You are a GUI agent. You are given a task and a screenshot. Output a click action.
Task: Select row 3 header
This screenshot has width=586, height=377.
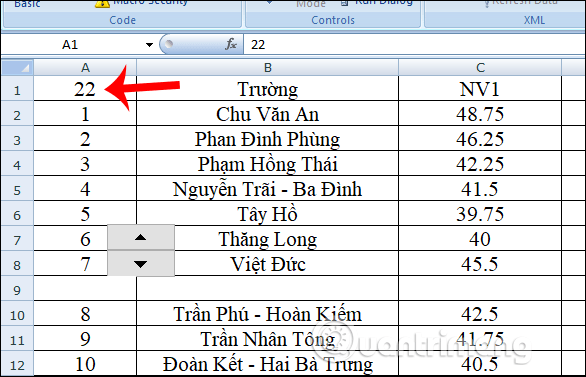click(x=18, y=139)
